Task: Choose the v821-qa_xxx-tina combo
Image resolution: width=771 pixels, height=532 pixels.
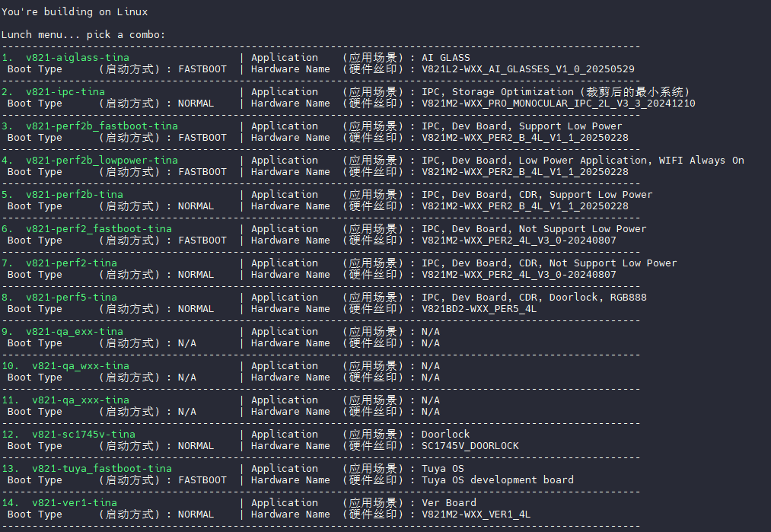Action: pyautogui.click(x=80, y=400)
